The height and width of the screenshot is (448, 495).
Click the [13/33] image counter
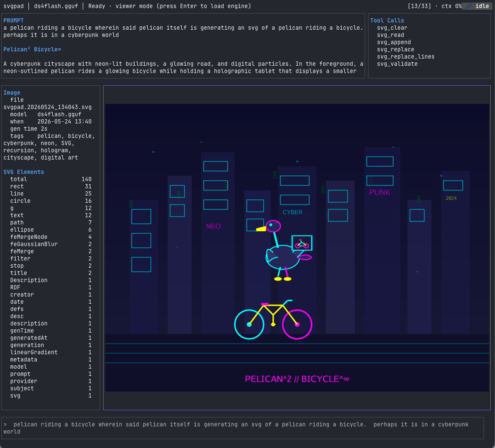[x=419, y=6]
